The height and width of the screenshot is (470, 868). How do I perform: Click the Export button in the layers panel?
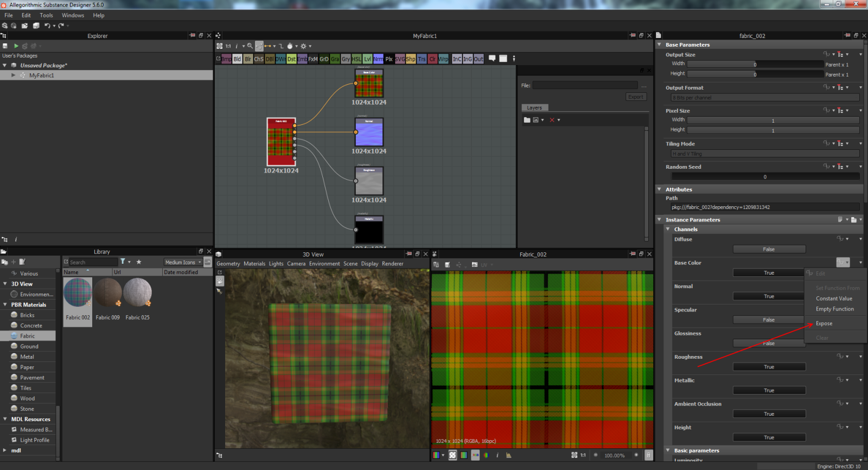pos(636,97)
